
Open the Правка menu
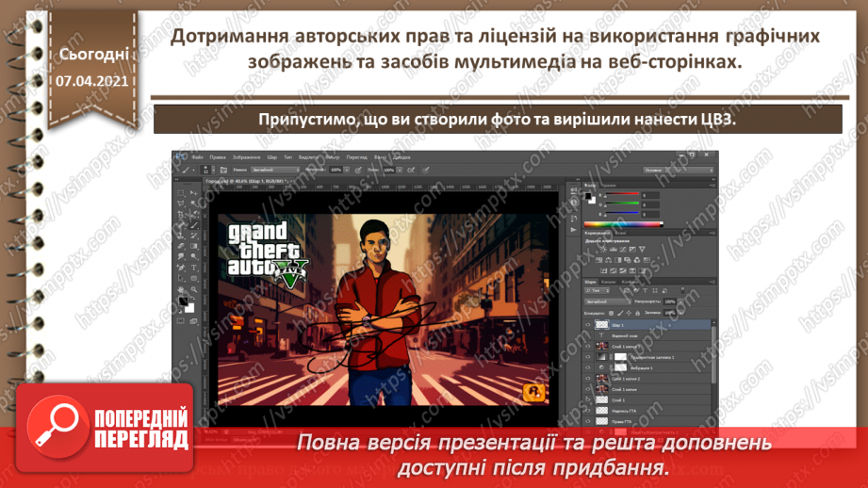pos(218,157)
